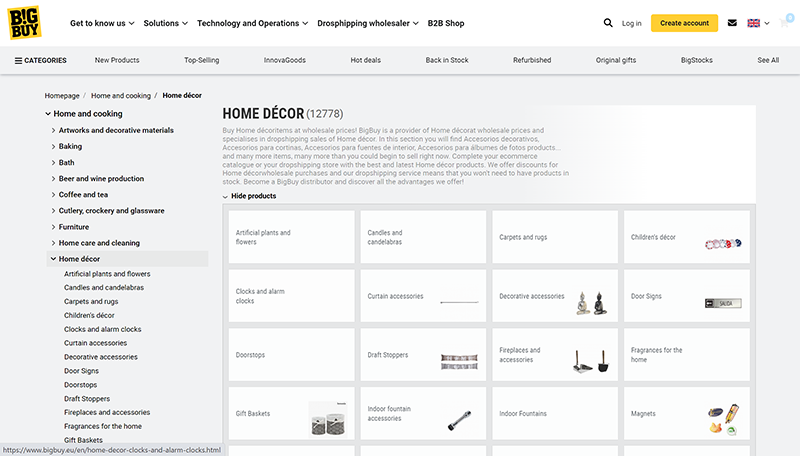The width and height of the screenshot is (800, 456).
Task: Open the hamburger Categories menu
Action: coord(40,60)
